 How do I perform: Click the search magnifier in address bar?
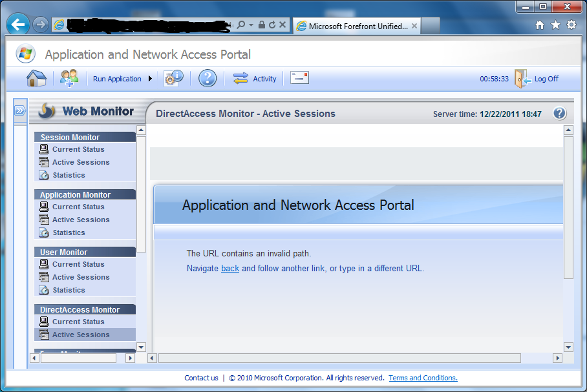click(241, 25)
